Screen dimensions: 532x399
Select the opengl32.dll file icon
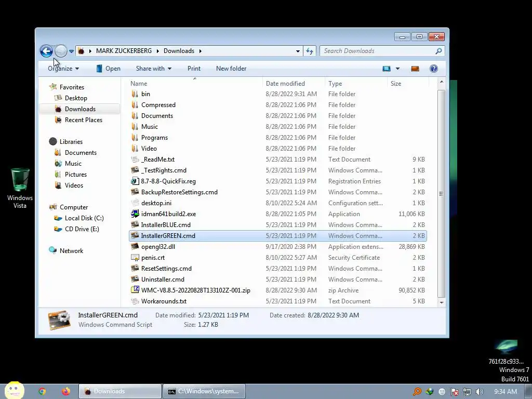[x=135, y=246]
